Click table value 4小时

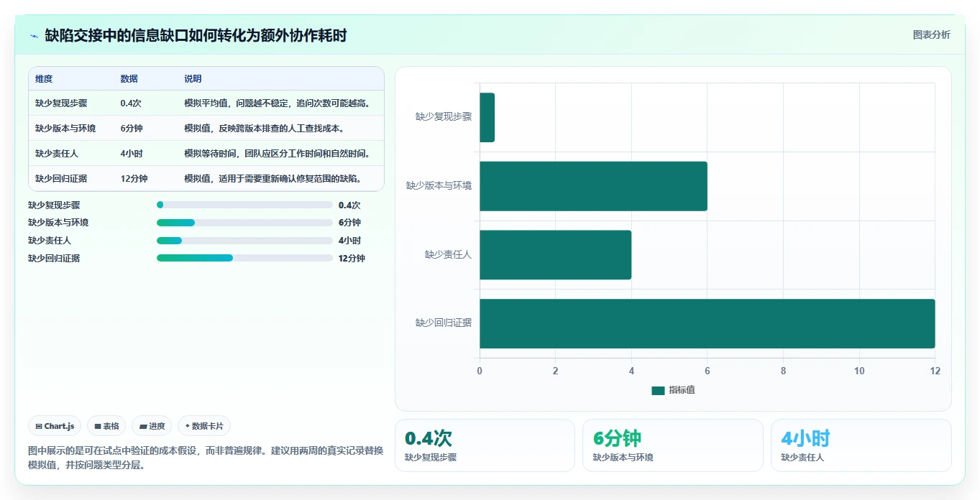coord(132,154)
